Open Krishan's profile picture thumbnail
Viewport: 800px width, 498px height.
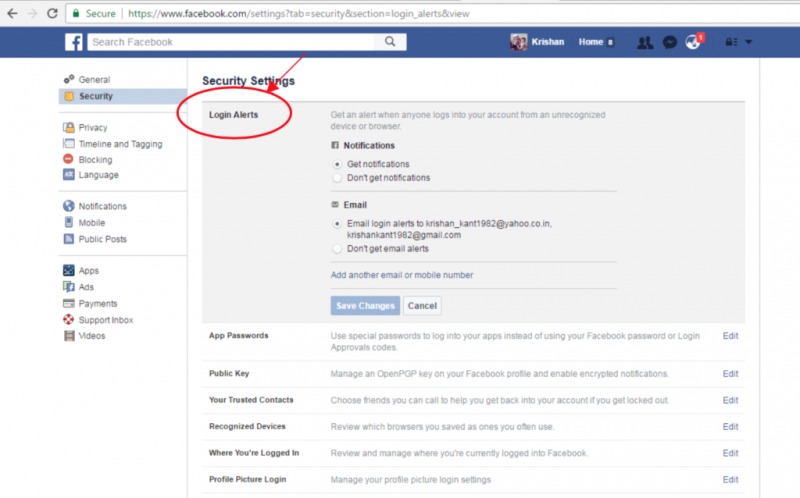(518, 42)
